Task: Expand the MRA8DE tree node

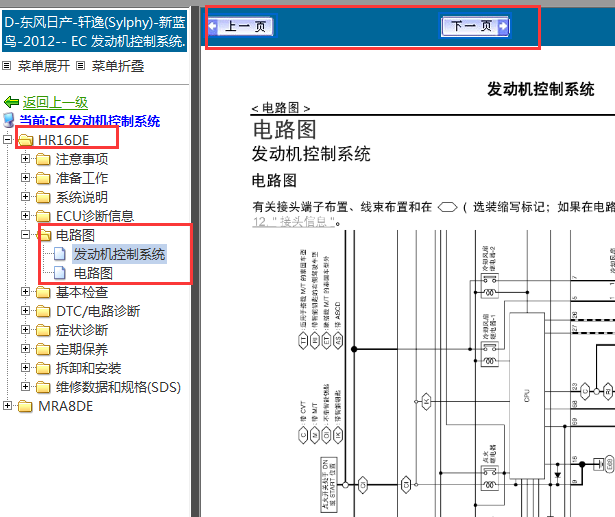Action: [7, 406]
